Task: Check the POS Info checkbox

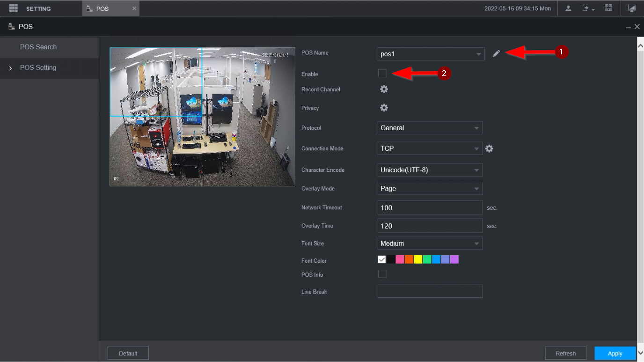Action: [x=382, y=274]
